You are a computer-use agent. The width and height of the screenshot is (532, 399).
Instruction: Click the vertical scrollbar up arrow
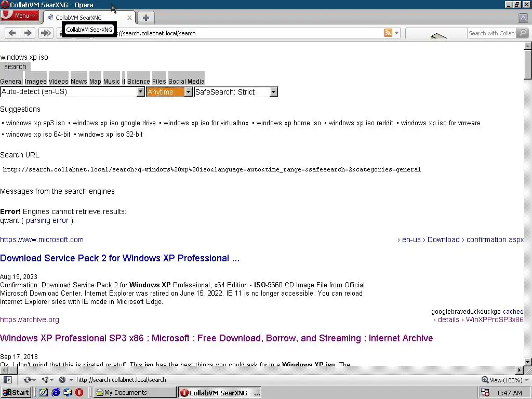528,46
